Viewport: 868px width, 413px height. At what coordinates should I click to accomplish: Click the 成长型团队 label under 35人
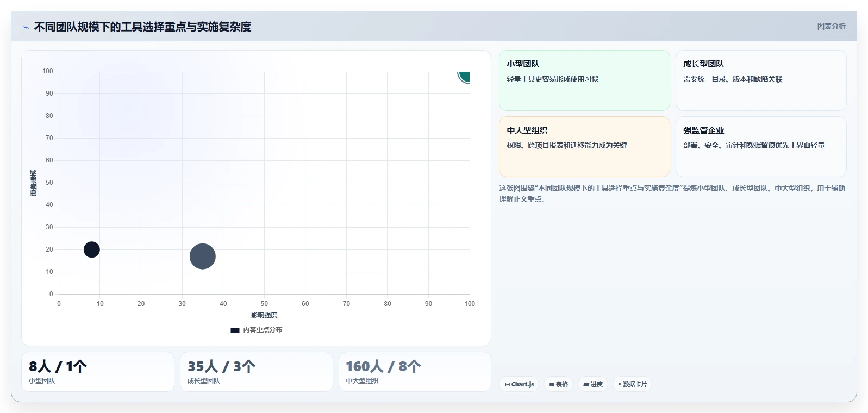coord(204,381)
